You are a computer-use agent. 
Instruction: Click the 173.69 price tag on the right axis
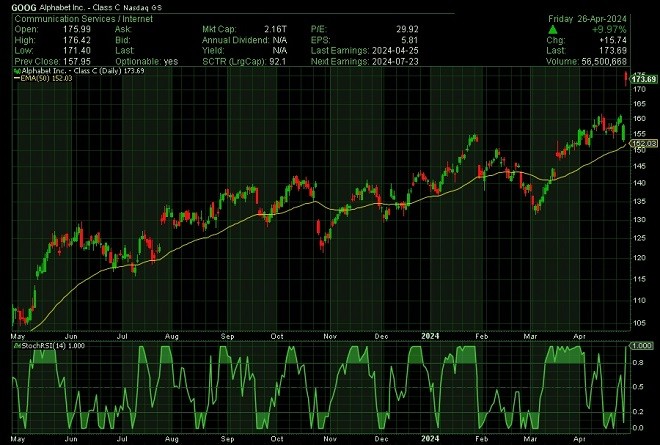point(644,79)
